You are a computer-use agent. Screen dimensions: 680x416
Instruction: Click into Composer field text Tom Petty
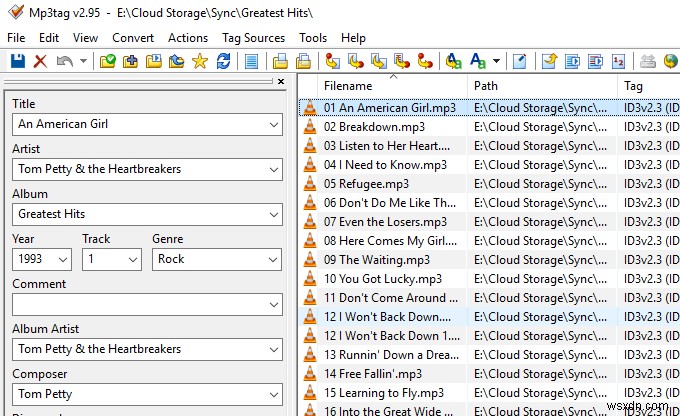(x=45, y=394)
